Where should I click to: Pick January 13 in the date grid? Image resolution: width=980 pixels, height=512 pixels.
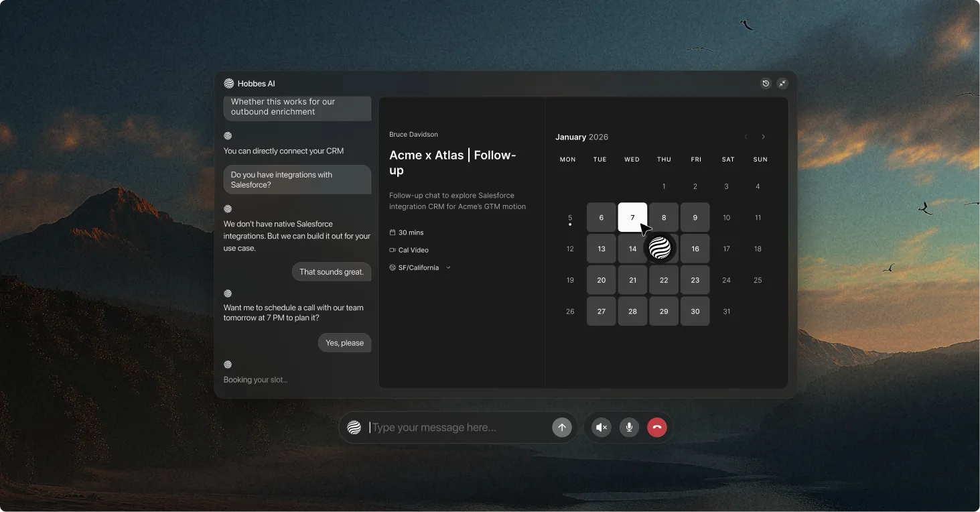pos(602,249)
